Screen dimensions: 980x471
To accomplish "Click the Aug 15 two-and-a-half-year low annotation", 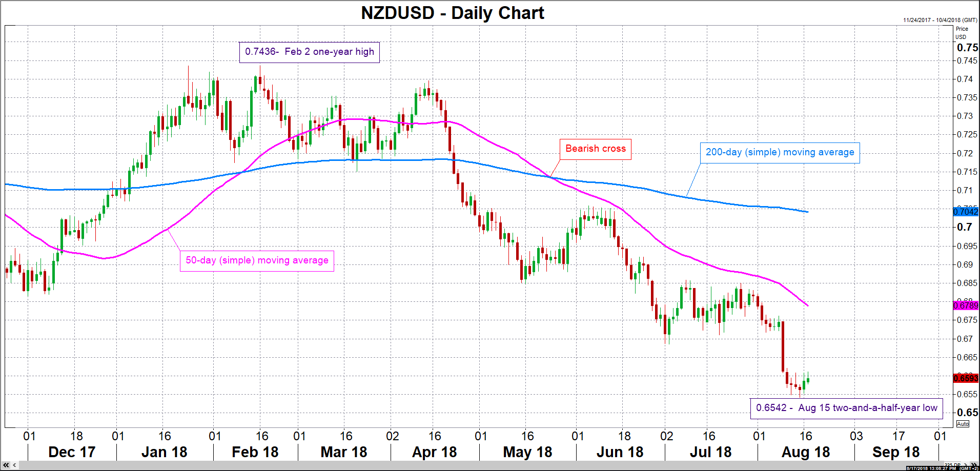I will click(846, 408).
